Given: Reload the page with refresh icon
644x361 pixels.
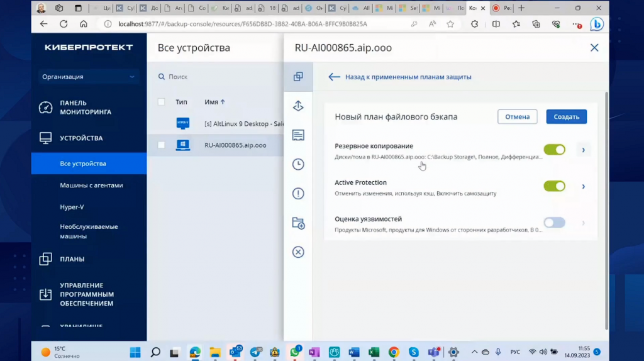Looking at the screenshot, I should tap(64, 24).
